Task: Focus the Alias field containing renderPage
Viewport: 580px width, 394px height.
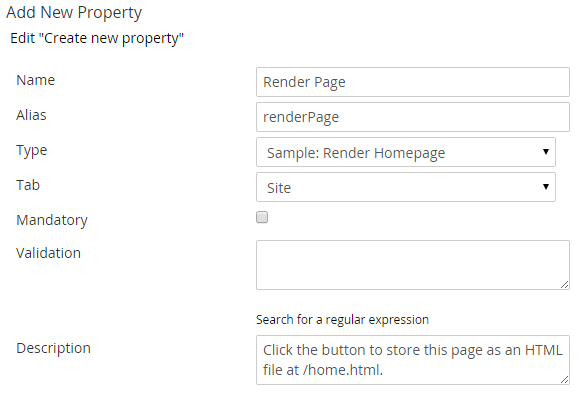Action: click(413, 117)
